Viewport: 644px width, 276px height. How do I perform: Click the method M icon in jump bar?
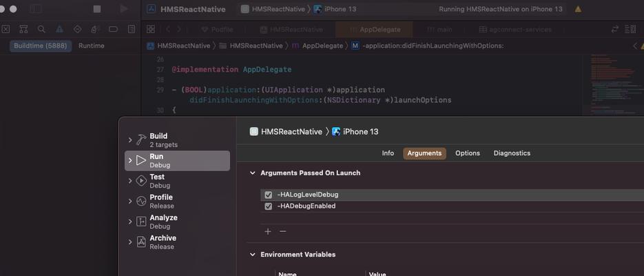tap(355, 46)
